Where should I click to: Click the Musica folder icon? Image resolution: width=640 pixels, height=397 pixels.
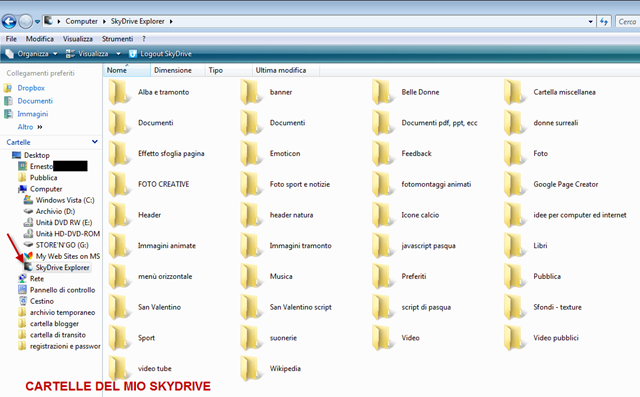point(251,276)
